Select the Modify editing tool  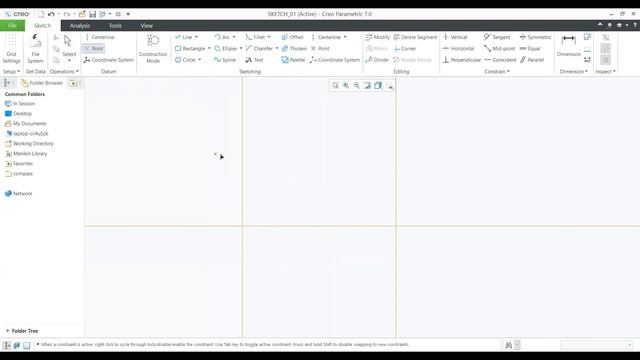[378, 37]
